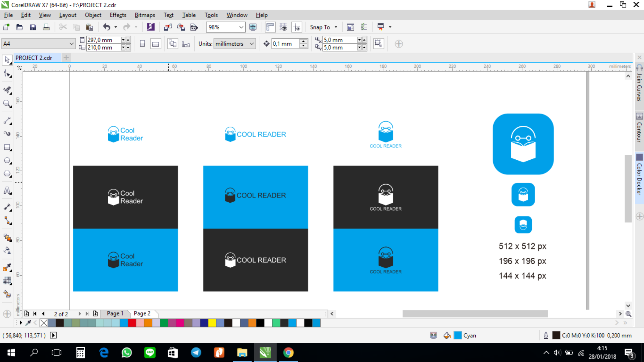This screenshot has height=362, width=644.
Task: Click the Undo arrow
Action: coord(106,27)
